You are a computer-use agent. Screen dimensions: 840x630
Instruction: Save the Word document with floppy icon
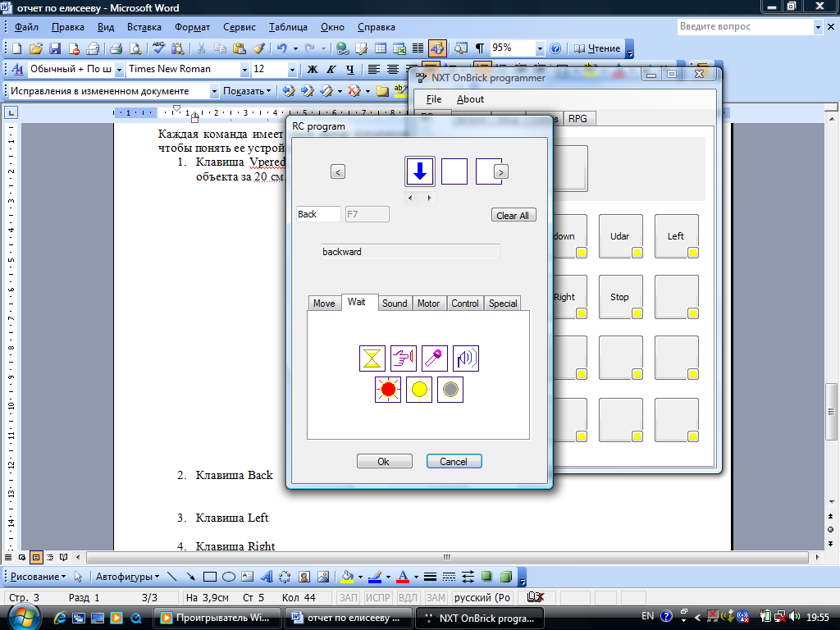[x=55, y=48]
